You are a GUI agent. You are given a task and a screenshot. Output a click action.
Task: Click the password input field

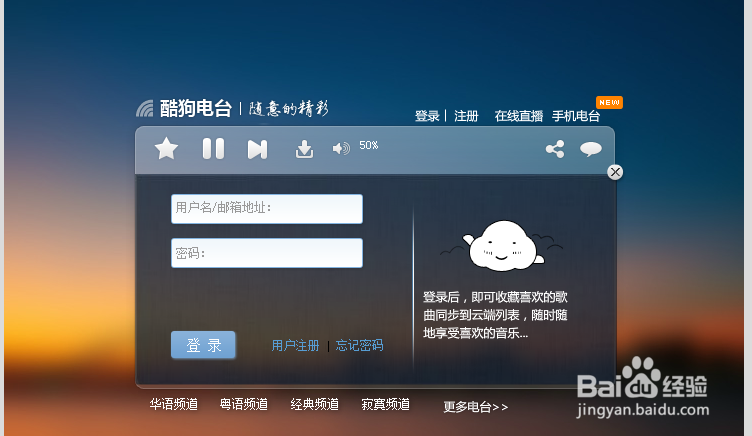267,253
